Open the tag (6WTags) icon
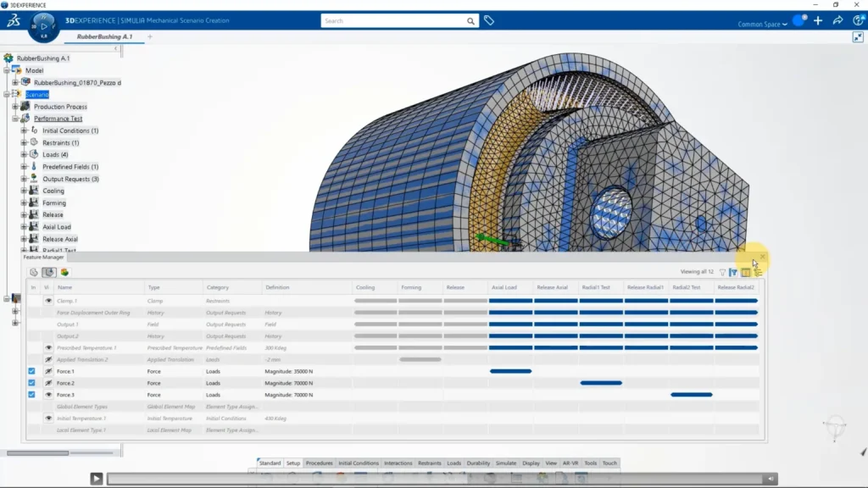 tap(489, 20)
